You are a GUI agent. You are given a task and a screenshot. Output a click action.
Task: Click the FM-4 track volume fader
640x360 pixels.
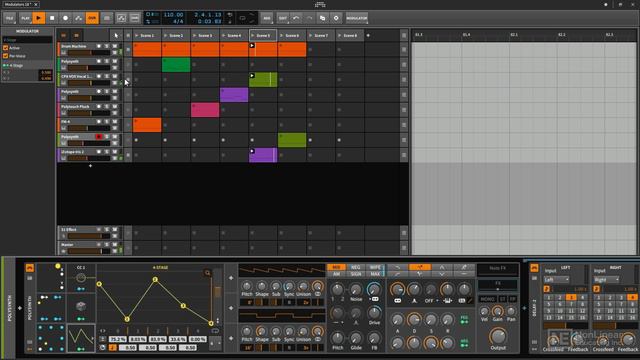tap(89, 128)
